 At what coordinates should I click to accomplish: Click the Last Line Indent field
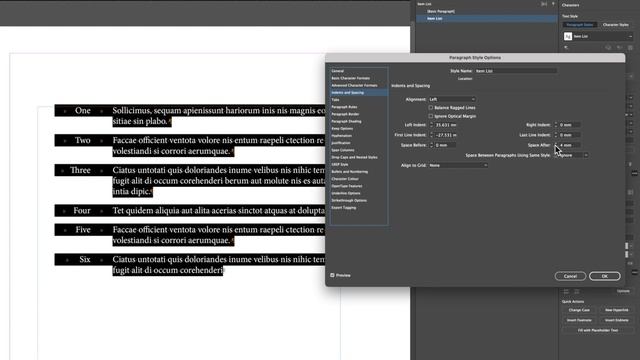[570, 135]
